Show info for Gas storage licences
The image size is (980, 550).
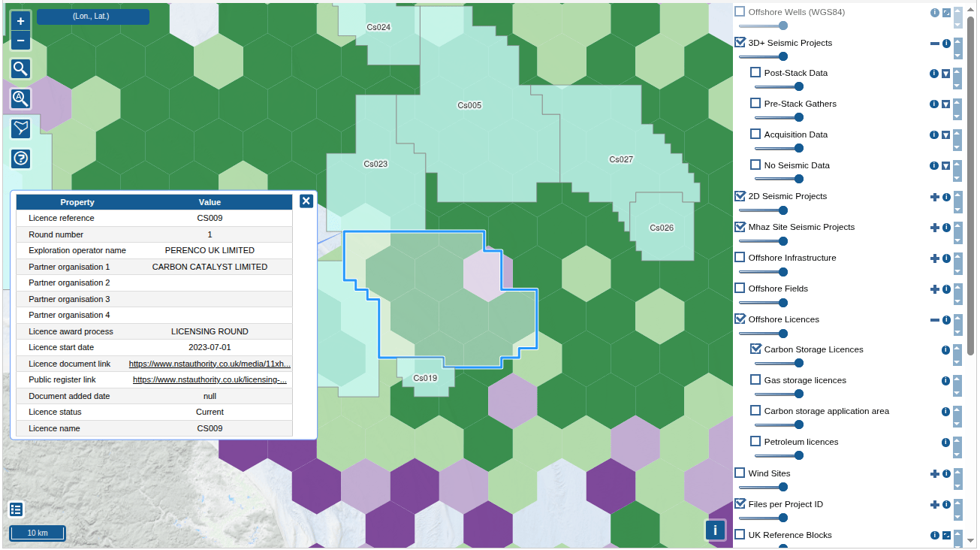coord(946,381)
